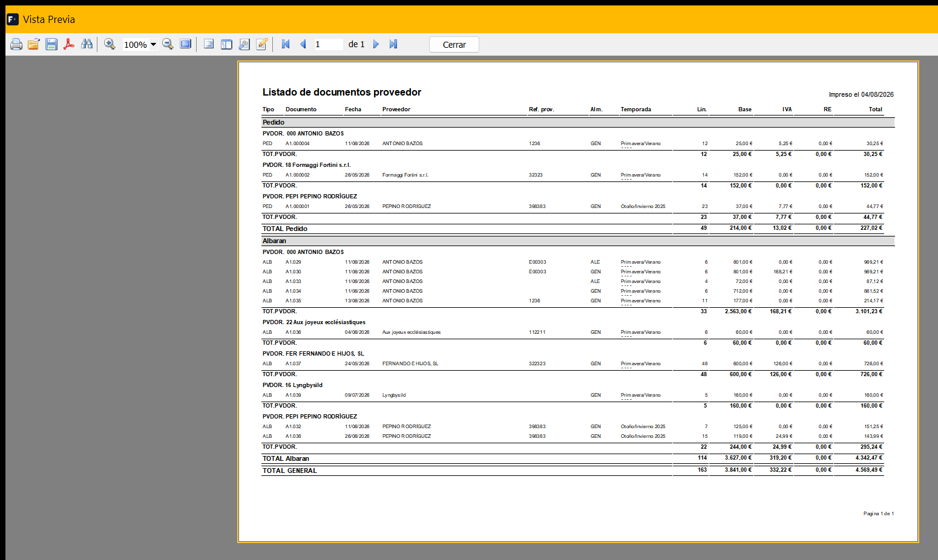Image resolution: width=938 pixels, height=560 pixels.
Task: Save the report with the floppy disk icon
Action: 51,44
